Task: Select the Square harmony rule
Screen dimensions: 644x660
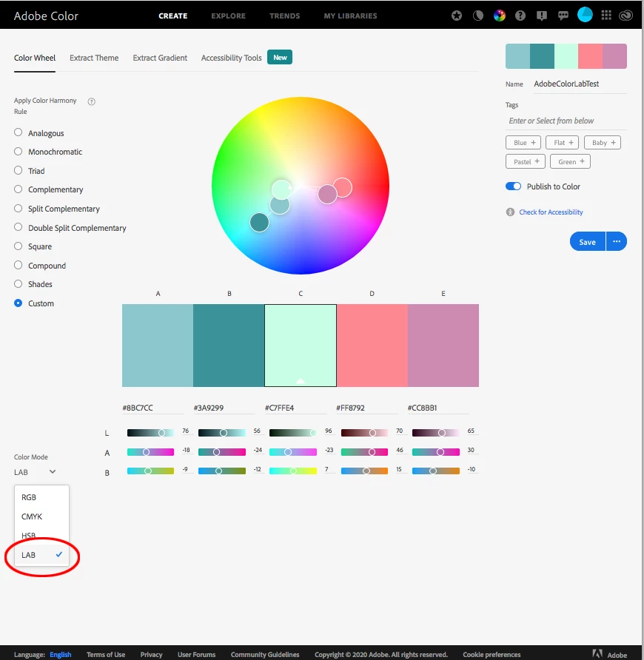Action: 18,246
